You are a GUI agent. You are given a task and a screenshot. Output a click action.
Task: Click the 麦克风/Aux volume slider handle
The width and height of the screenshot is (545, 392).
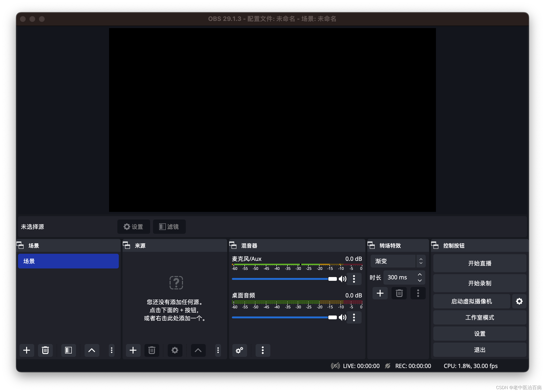click(x=333, y=279)
